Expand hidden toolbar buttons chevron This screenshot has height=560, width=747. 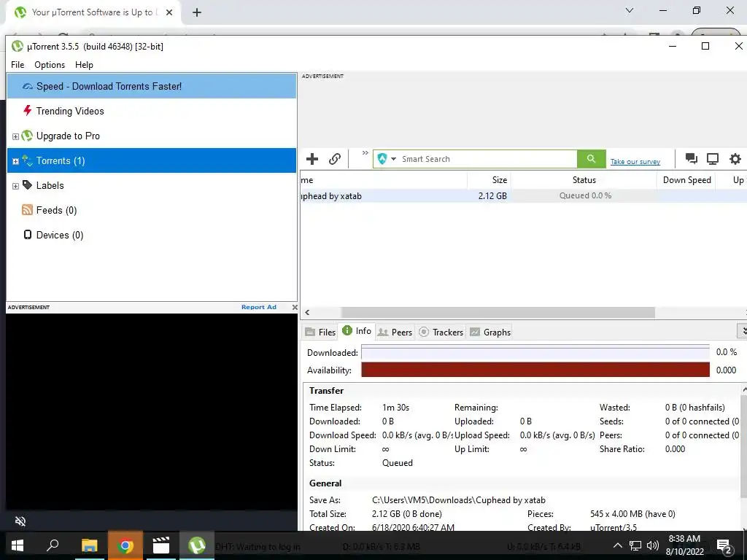pyautogui.click(x=365, y=153)
